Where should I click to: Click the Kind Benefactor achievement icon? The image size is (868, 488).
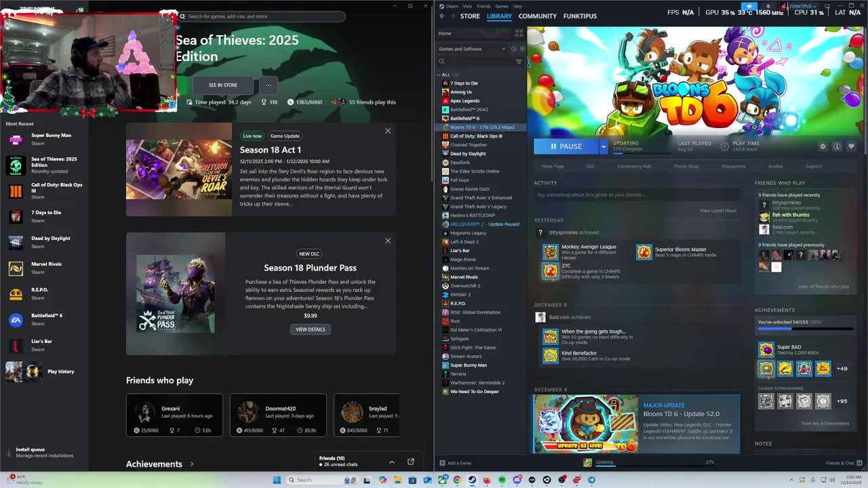pos(550,355)
